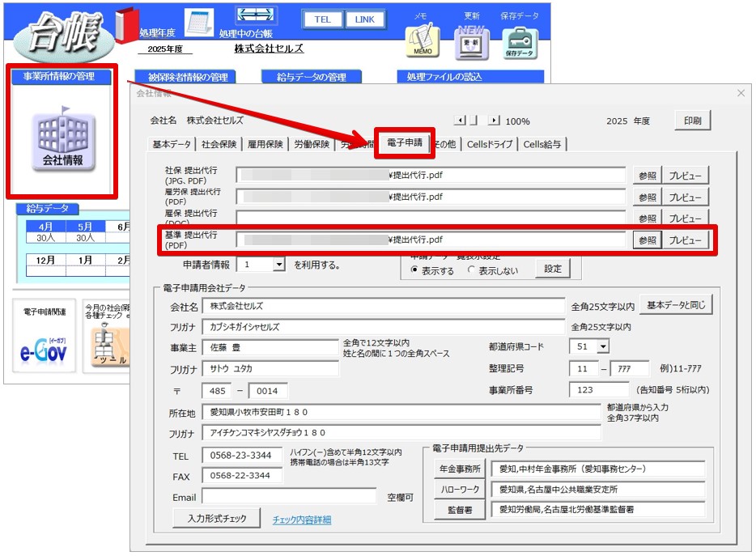The height and width of the screenshot is (556, 756).
Task: Select the 表示する radio button
Action: 414,270
